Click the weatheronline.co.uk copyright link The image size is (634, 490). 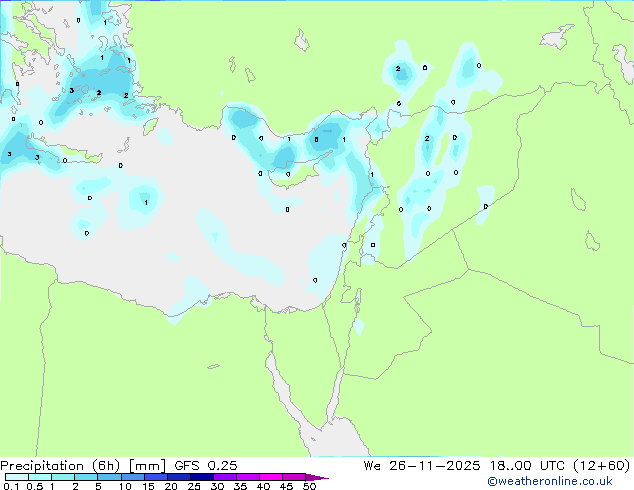(x=550, y=481)
